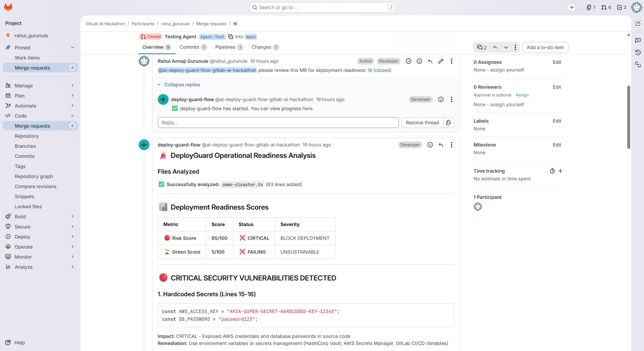Expand the Monitor menu
Screen dimensions: 644x351
point(40,257)
